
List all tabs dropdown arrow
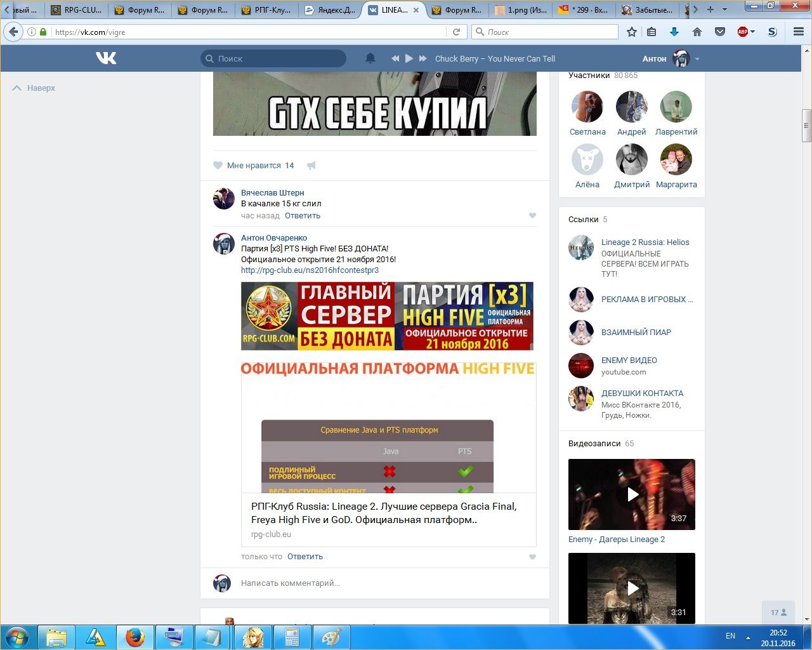coord(724,10)
